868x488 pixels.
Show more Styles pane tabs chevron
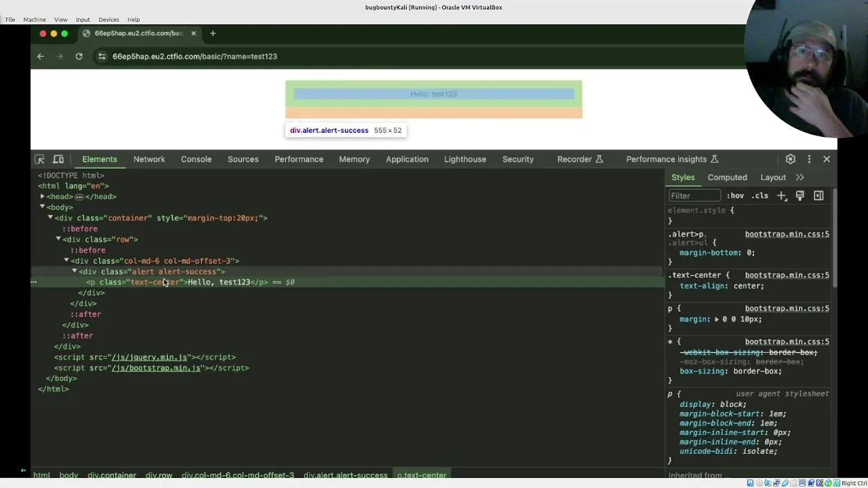[800, 178]
